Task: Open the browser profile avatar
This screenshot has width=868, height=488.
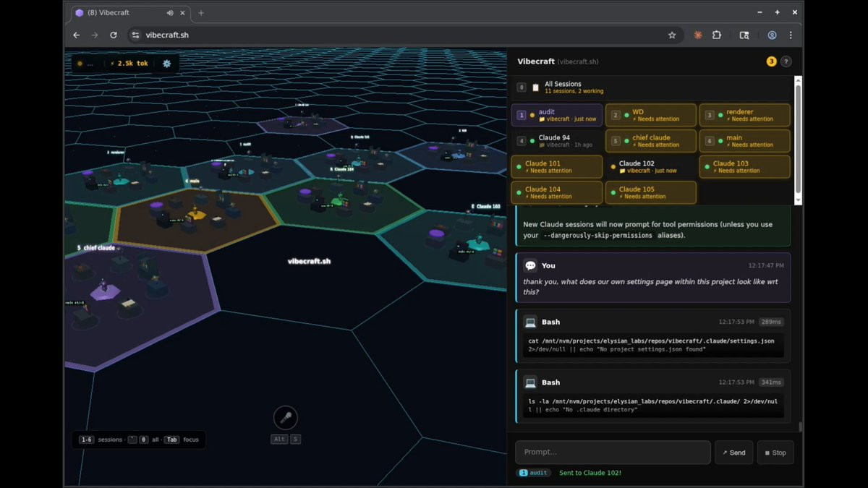Action: click(x=772, y=35)
